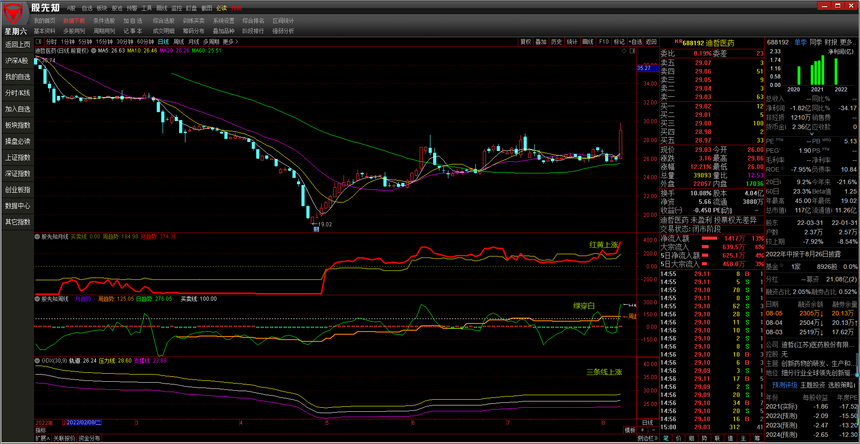Switch to 分时 period tab
The image size is (860, 444).
[51, 42]
